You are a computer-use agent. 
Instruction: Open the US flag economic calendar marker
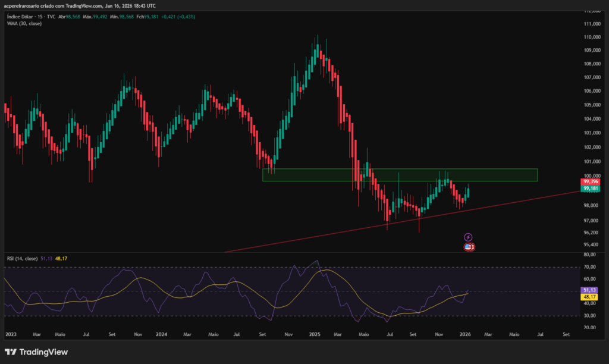tap(469, 246)
